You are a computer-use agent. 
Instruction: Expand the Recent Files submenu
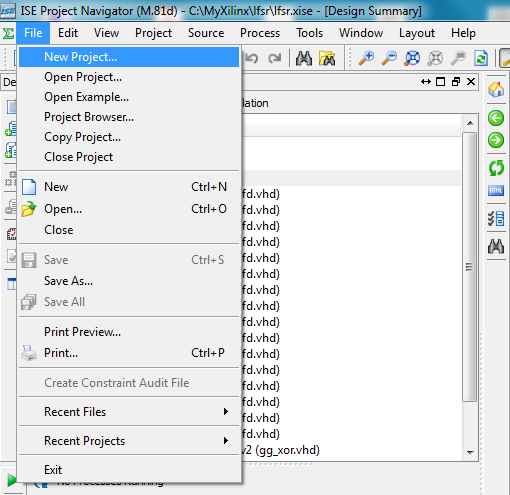pos(129,412)
